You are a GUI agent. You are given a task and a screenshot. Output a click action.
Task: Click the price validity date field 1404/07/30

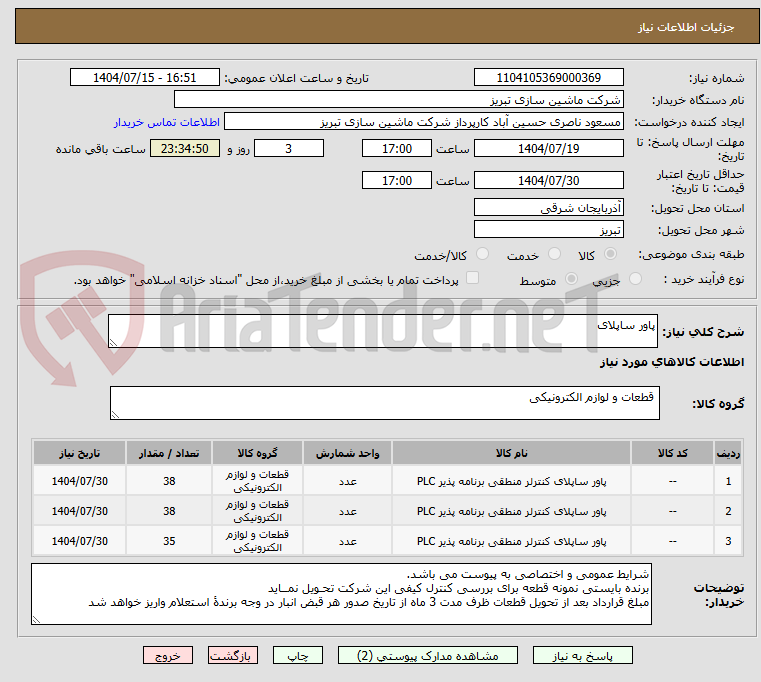click(x=548, y=180)
